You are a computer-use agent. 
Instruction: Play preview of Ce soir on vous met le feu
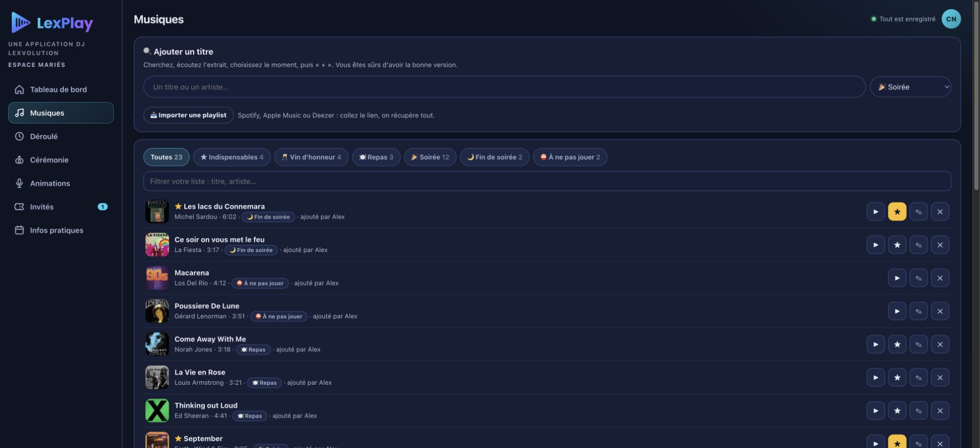point(876,245)
